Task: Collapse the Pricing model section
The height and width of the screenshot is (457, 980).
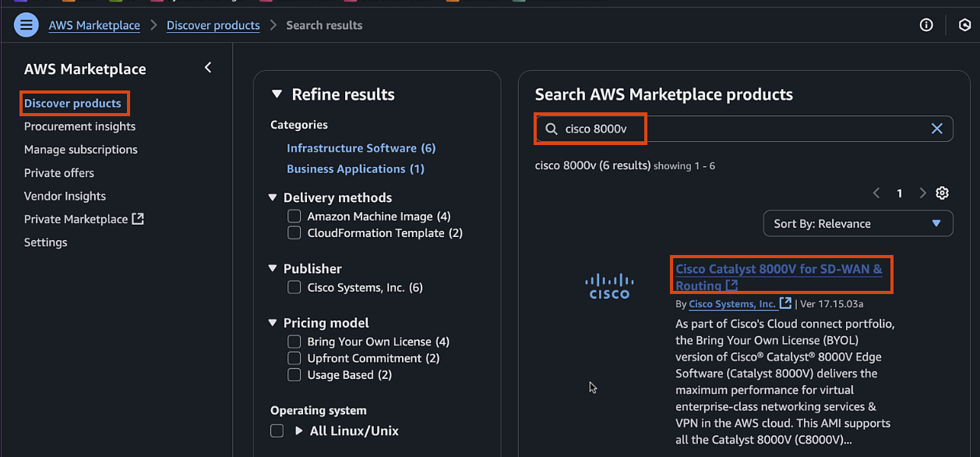Action: [x=273, y=322]
